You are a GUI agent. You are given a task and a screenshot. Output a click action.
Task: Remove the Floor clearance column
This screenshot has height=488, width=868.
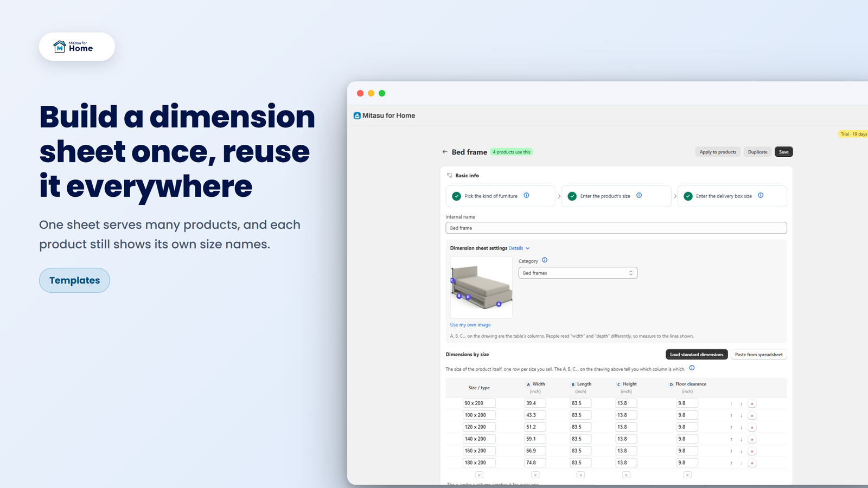point(687,475)
